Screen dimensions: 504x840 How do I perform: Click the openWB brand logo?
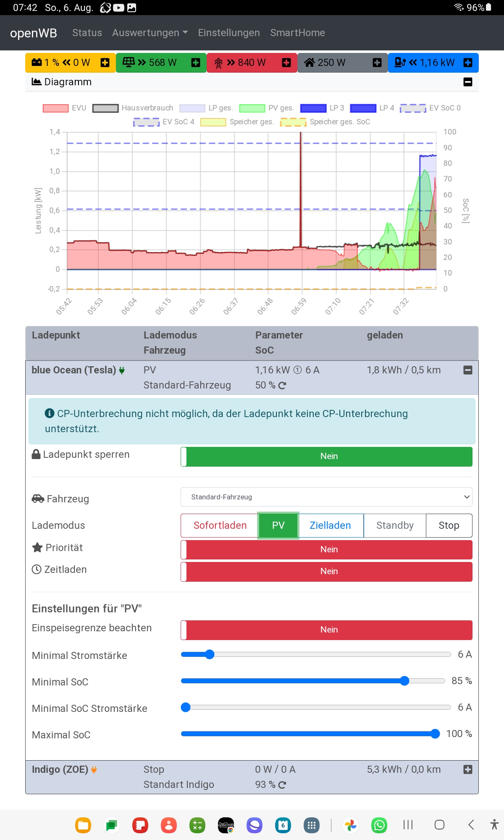point(34,33)
